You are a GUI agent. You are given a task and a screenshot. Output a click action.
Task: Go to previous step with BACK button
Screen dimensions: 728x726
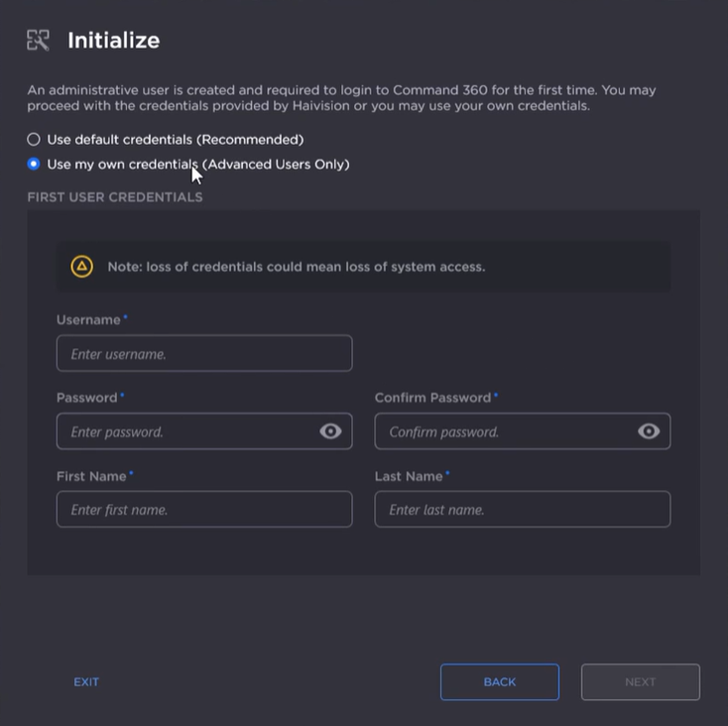point(499,682)
